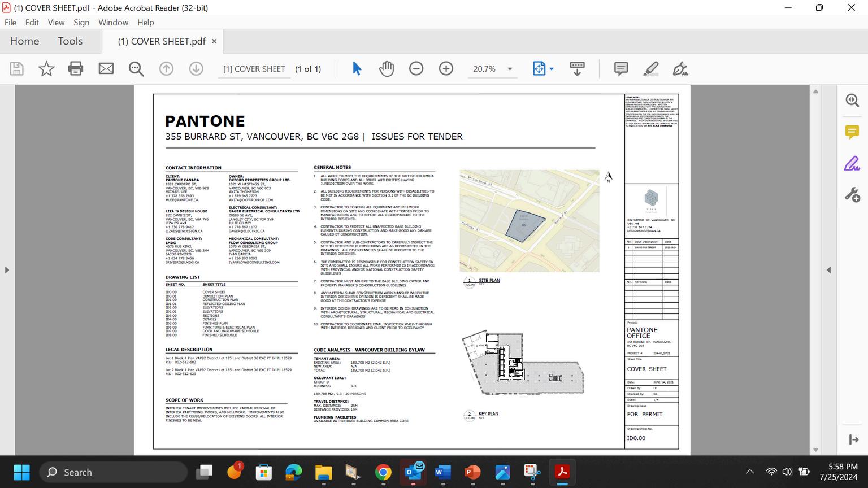The height and width of the screenshot is (488, 868).
Task: Click the site plan map image
Action: [529, 221]
